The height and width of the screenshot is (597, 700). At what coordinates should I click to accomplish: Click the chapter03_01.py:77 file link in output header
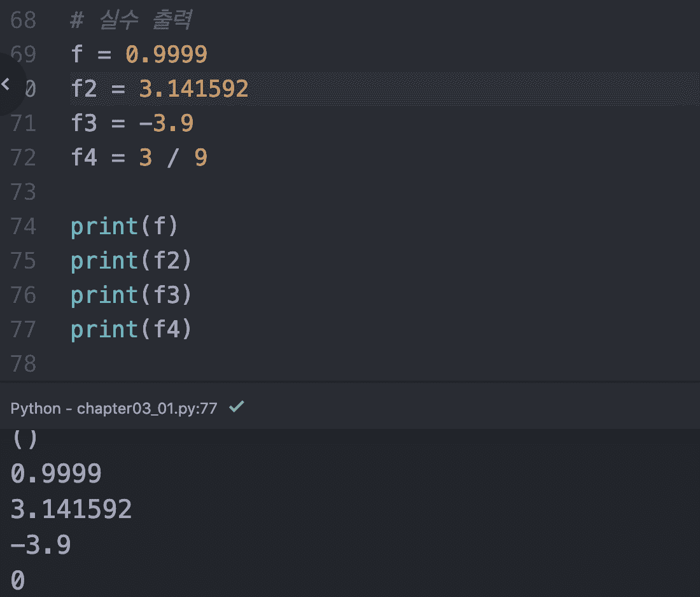click(147, 409)
